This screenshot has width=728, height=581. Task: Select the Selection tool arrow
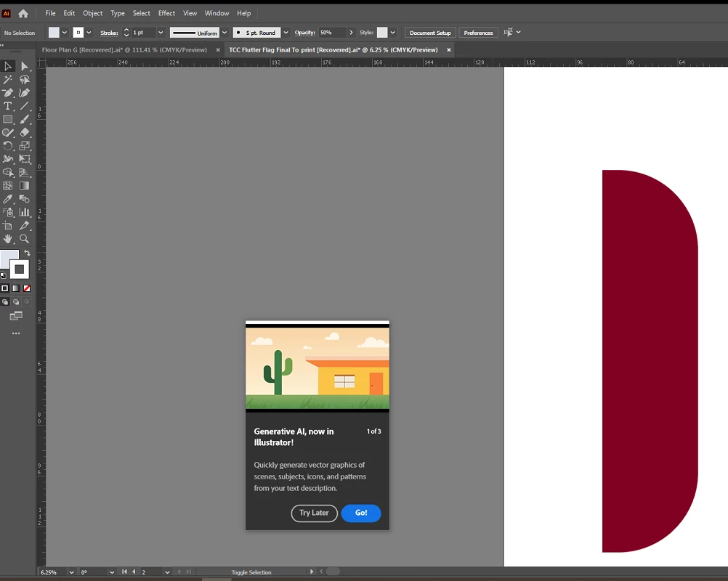coord(8,66)
